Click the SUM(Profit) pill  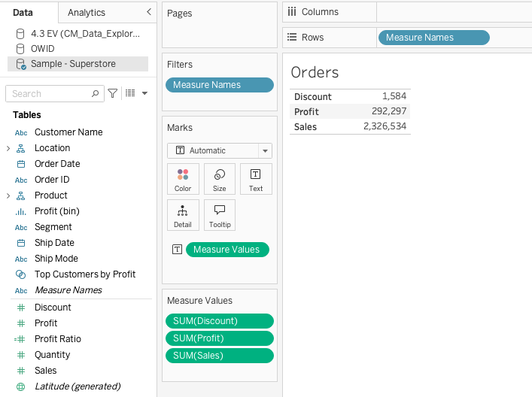click(220, 338)
